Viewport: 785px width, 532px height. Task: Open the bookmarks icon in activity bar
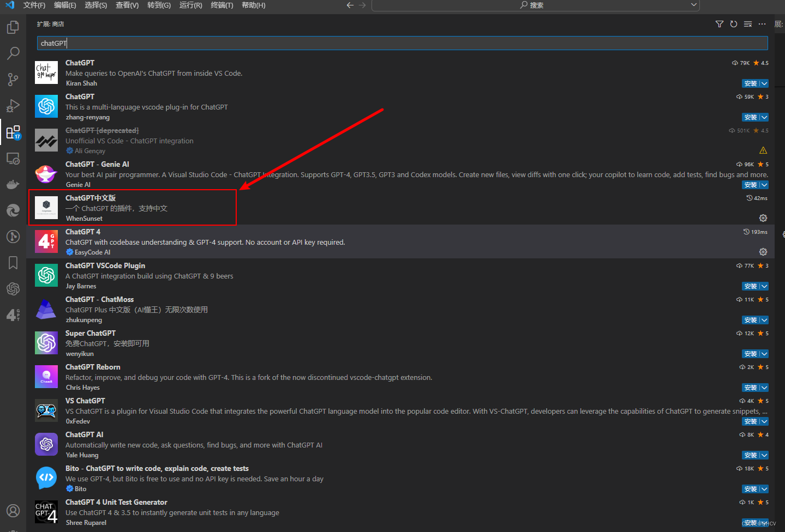click(13, 263)
